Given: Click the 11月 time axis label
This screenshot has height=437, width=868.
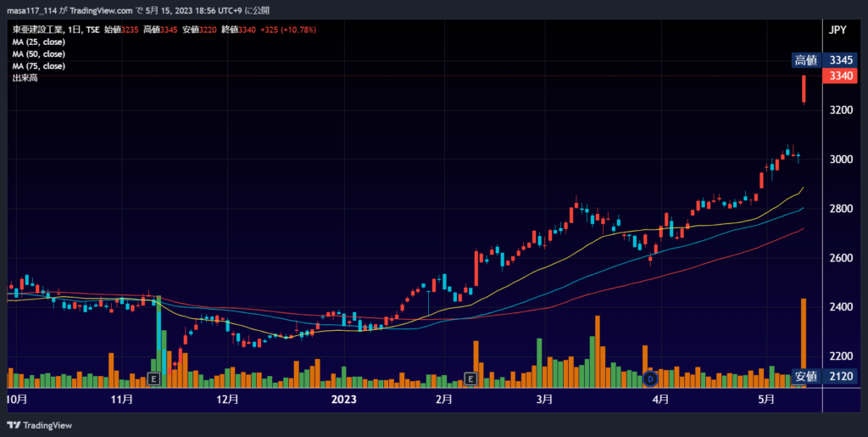Looking at the screenshot, I should (x=122, y=400).
